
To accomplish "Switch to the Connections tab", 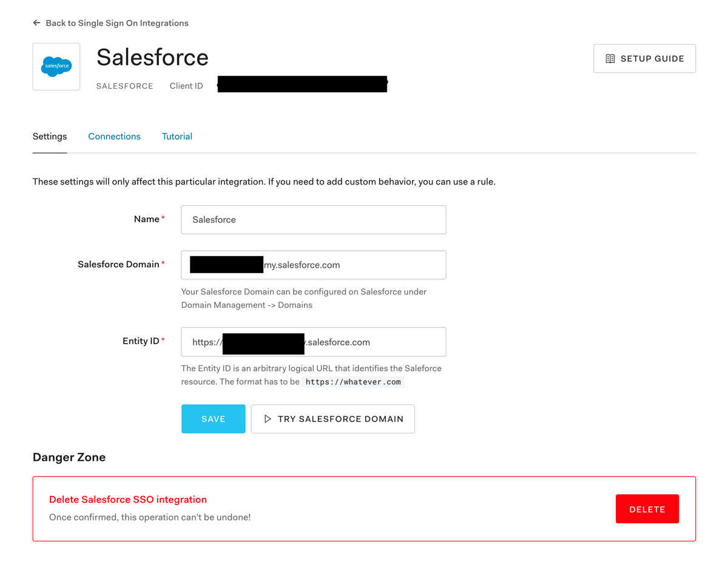I will click(x=114, y=137).
